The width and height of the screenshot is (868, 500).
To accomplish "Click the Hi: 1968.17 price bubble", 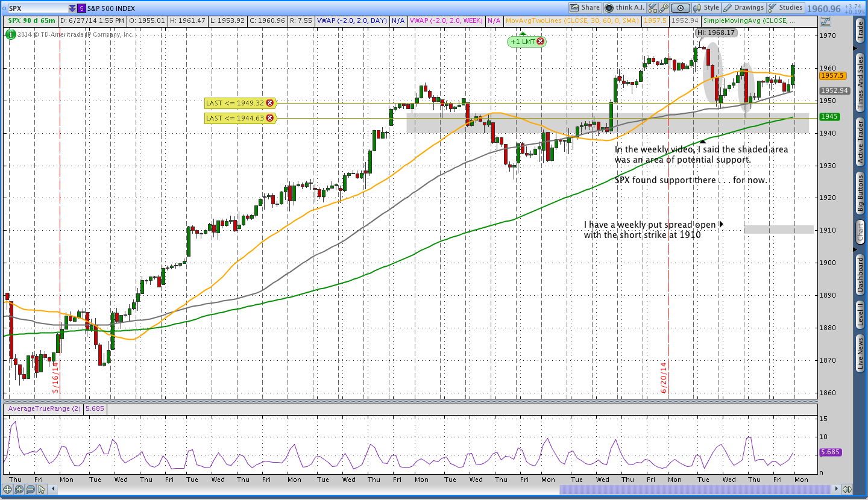I will pos(715,33).
